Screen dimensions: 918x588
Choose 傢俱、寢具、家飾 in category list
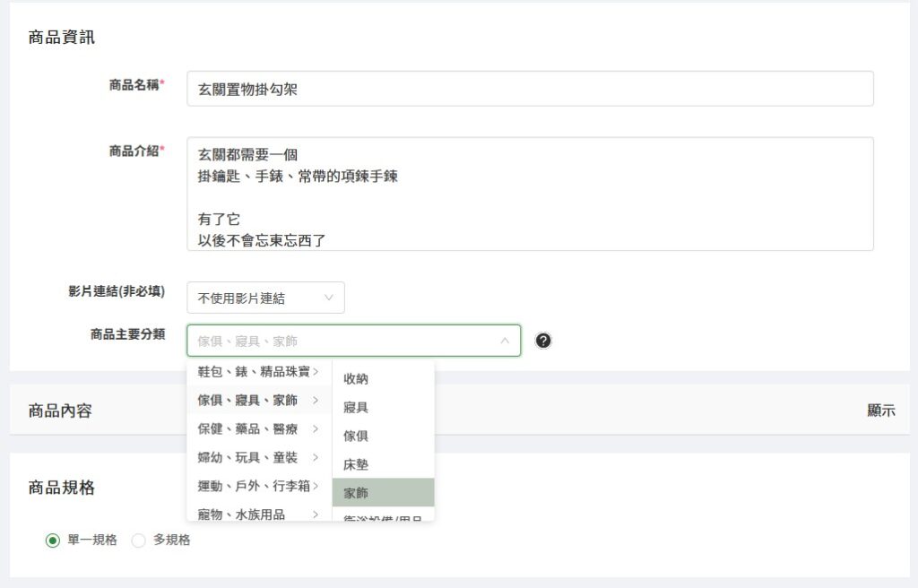click(258, 400)
